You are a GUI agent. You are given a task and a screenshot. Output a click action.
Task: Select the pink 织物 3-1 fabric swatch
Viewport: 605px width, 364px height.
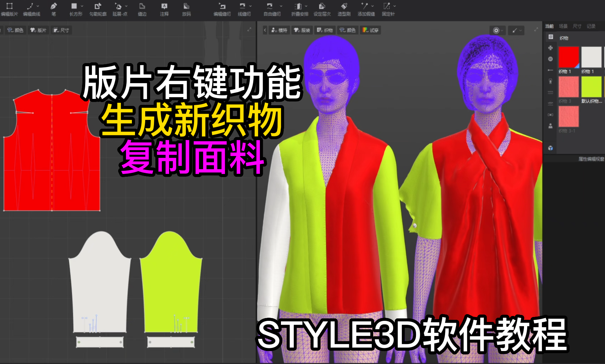(x=569, y=116)
